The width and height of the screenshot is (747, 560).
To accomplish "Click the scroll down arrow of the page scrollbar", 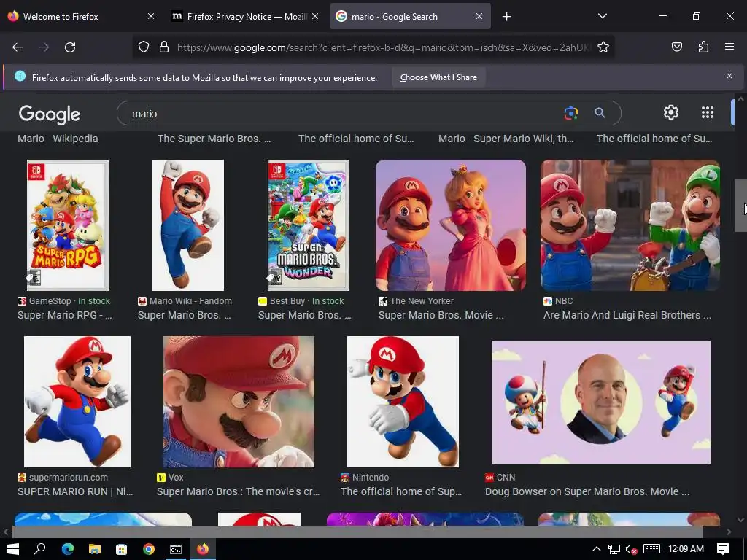I will point(740,520).
